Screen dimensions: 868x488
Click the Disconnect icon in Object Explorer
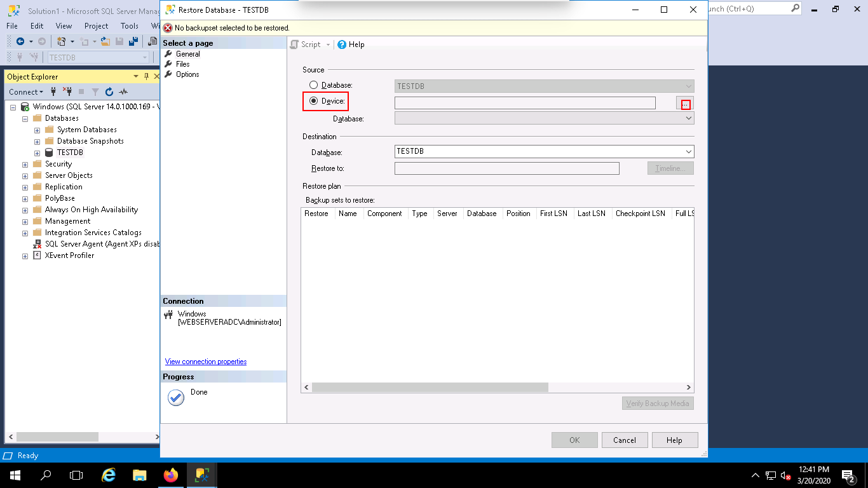[x=68, y=92]
